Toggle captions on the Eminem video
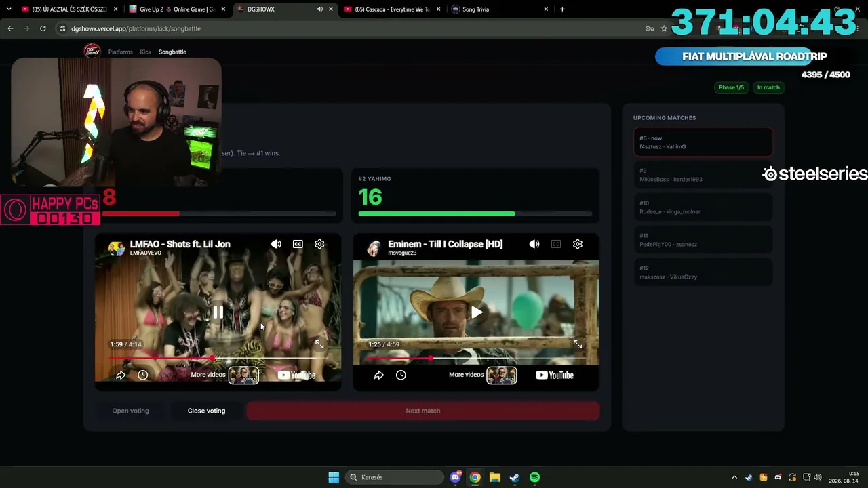The width and height of the screenshot is (868, 488). (556, 244)
